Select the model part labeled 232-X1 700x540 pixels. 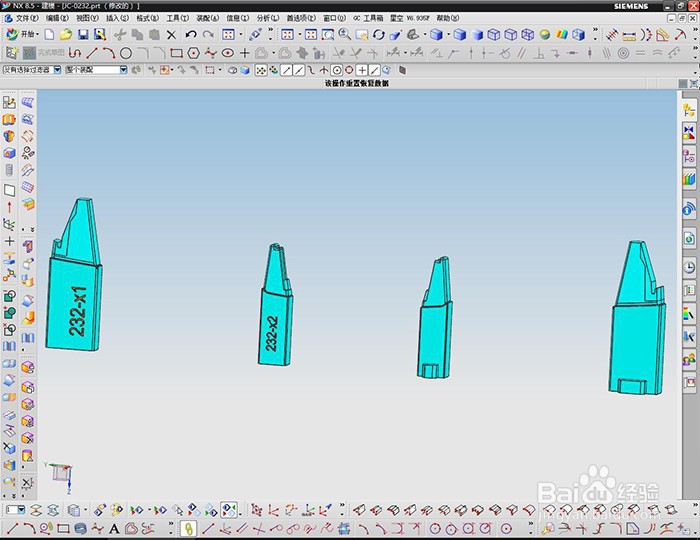pos(74,275)
